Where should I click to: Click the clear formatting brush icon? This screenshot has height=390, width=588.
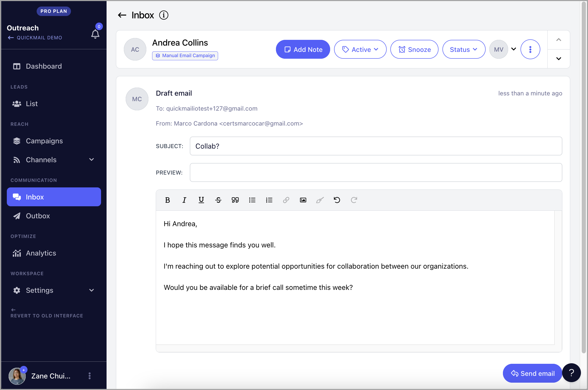[x=320, y=200]
